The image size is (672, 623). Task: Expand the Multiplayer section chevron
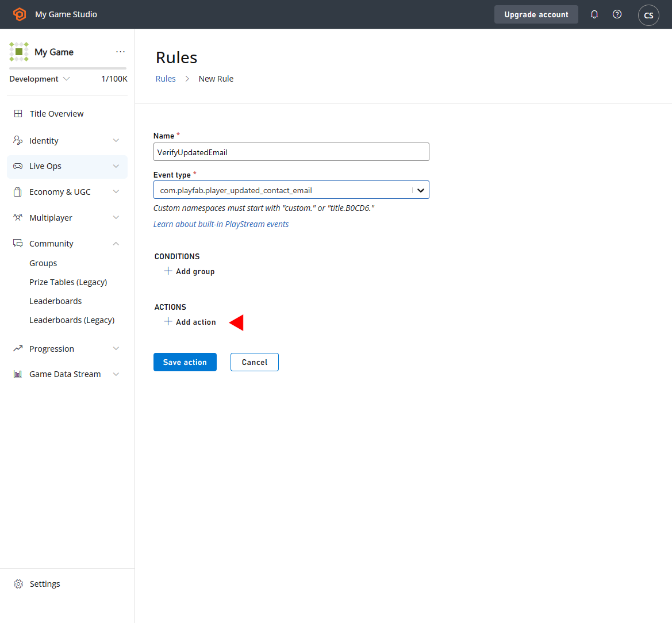coord(116,218)
